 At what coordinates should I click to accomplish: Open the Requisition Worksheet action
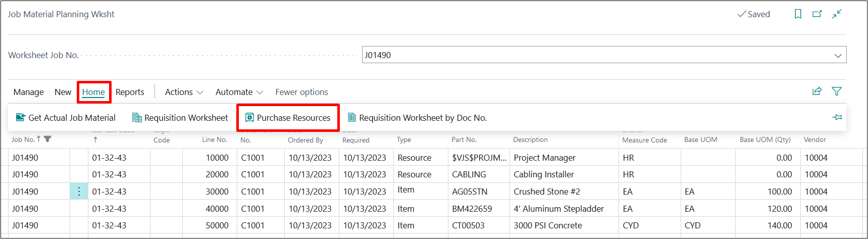point(180,118)
